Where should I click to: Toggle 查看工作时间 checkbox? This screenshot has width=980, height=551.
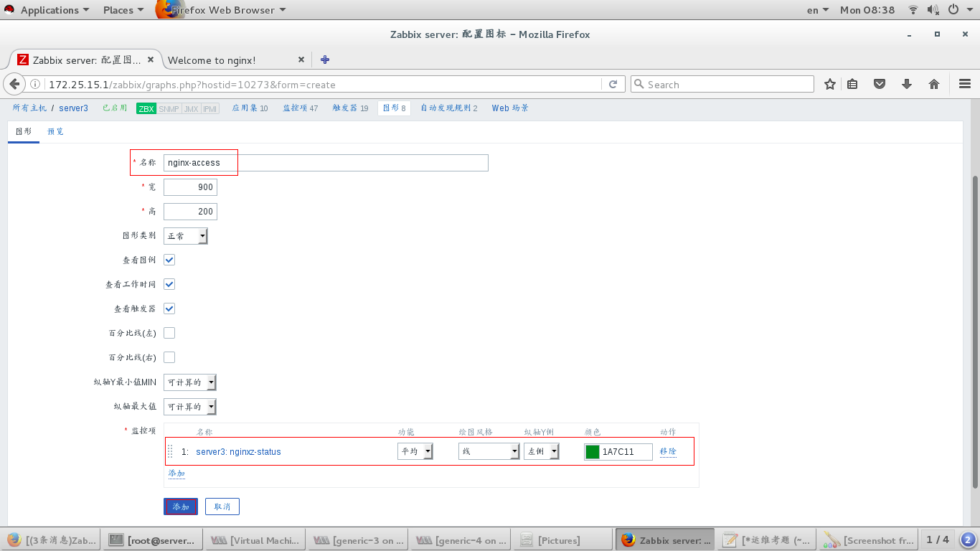pos(169,284)
